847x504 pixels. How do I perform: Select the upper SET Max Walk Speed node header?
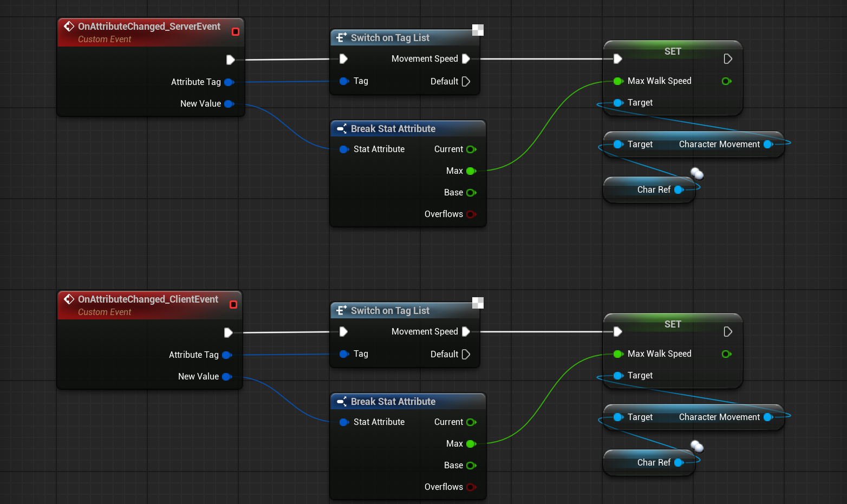tap(673, 51)
